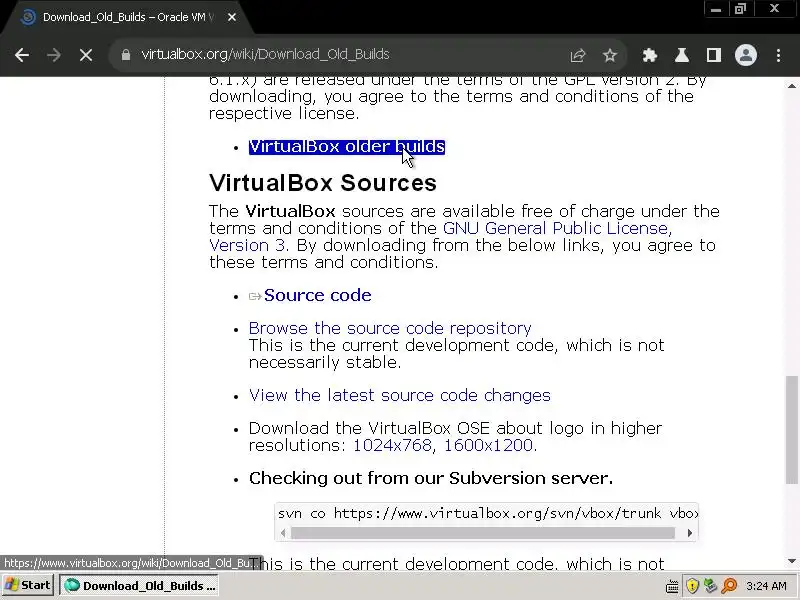Click the code box horizontal scrollbar thumb
Viewport: 800px width, 600px height.
[483, 533]
